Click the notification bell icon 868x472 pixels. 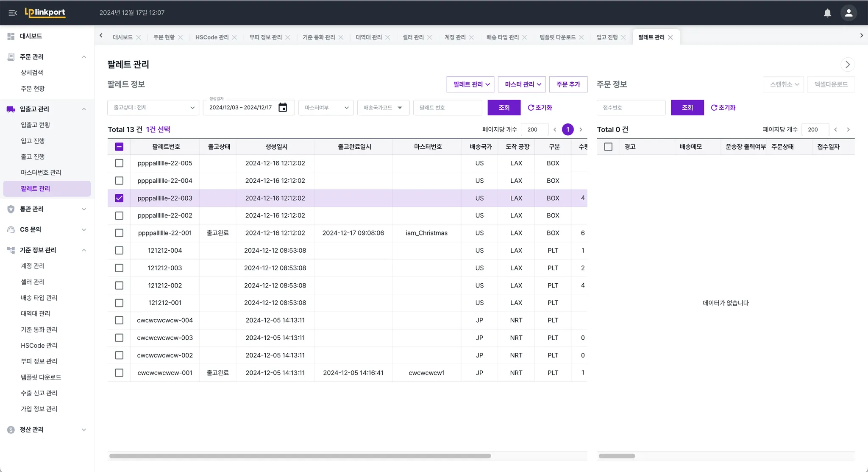(x=827, y=13)
